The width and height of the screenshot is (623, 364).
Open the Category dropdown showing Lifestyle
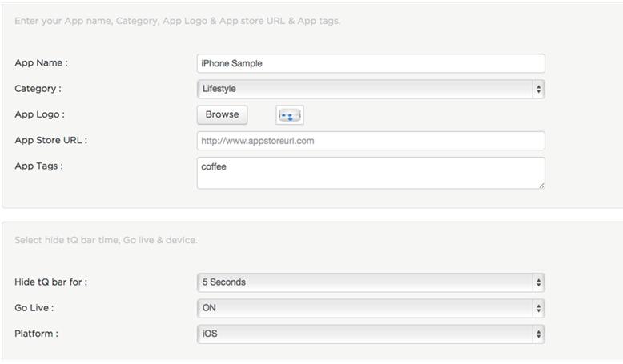[371, 89]
